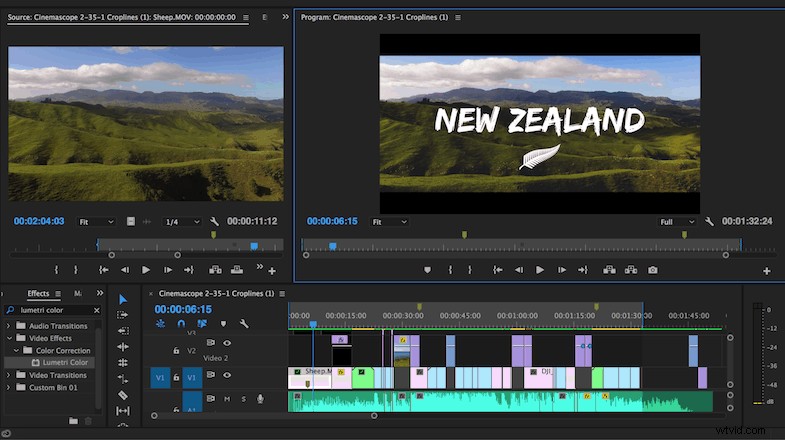The image size is (785, 440).
Task: Click Export Frame camera icon
Action: pyautogui.click(x=652, y=270)
